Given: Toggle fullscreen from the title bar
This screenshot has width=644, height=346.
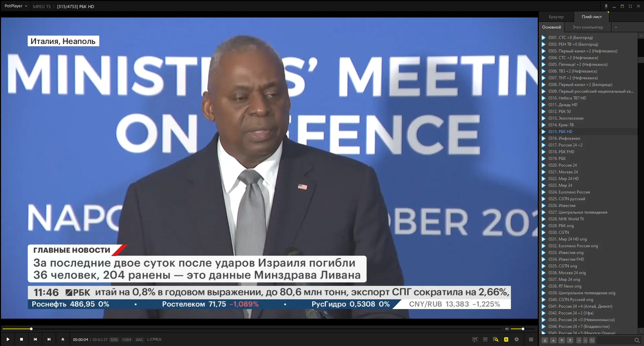Looking at the screenshot, I should tap(630, 6).
